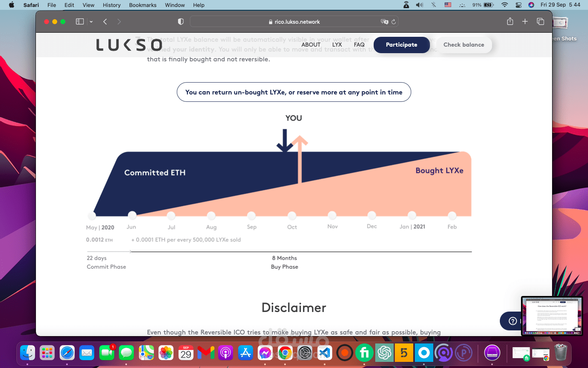
Task: Open the privacy report shield icon
Action: [181, 22]
